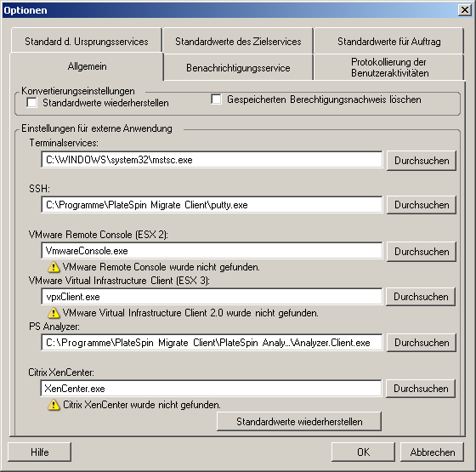Click Durchsuchen next to SSH path
The height and width of the screenshot is (472, 476).
[x=422, y=205]
